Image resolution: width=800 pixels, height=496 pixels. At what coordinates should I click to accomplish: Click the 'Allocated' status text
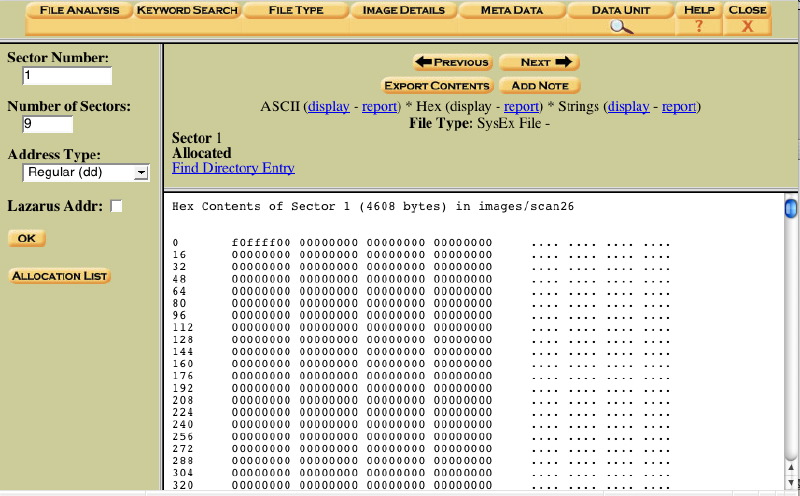point(202,153)
